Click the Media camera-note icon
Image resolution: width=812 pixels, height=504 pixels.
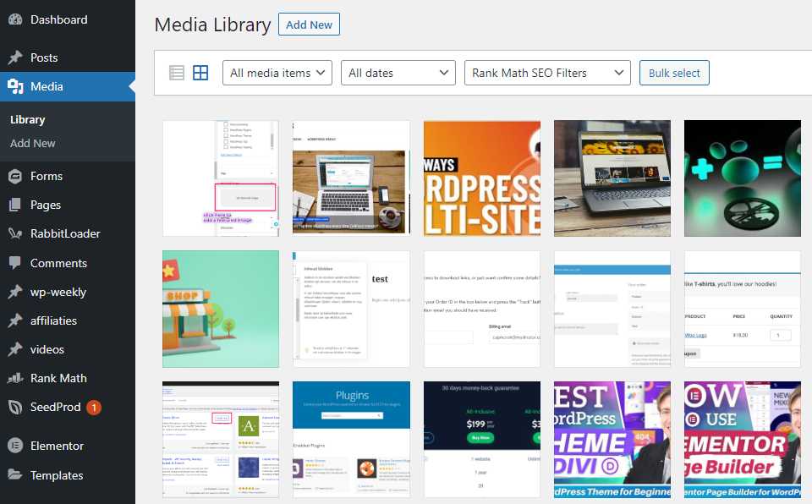tap(15, 86)
